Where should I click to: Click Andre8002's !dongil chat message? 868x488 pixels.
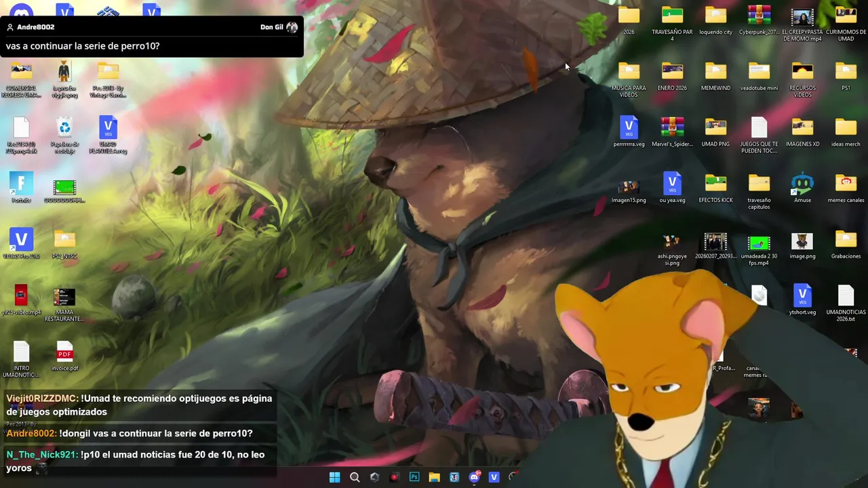click(x=130, y=433)
